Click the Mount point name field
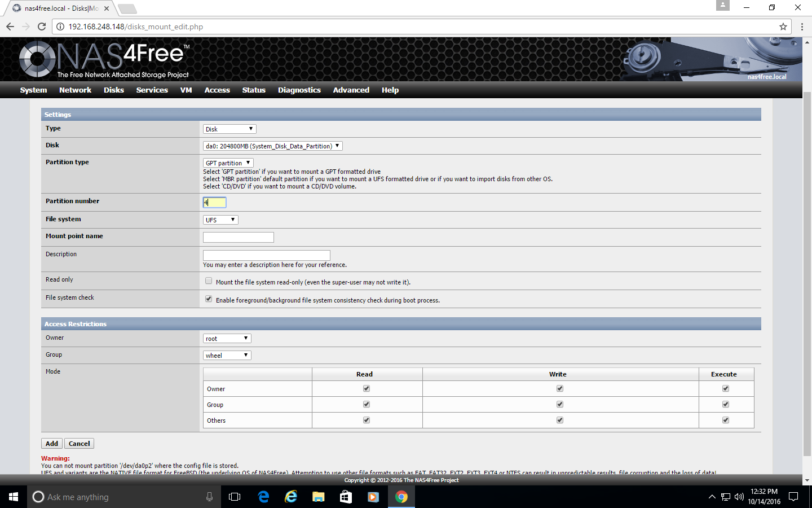This screenshot has width=812, height=508. [x=238, y=238]
